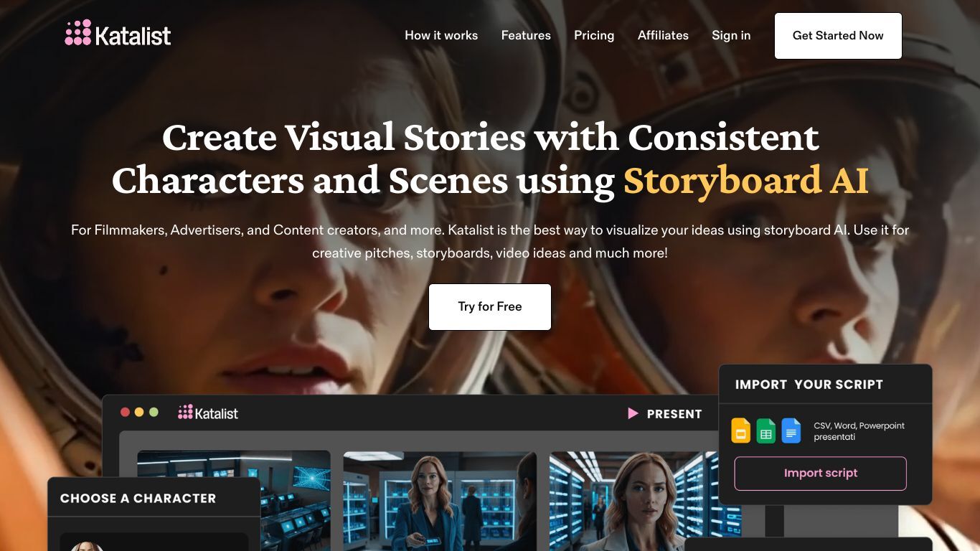Open the woman holding phone storyboard thumbnail
980x551 pixels.
[440, 501]
